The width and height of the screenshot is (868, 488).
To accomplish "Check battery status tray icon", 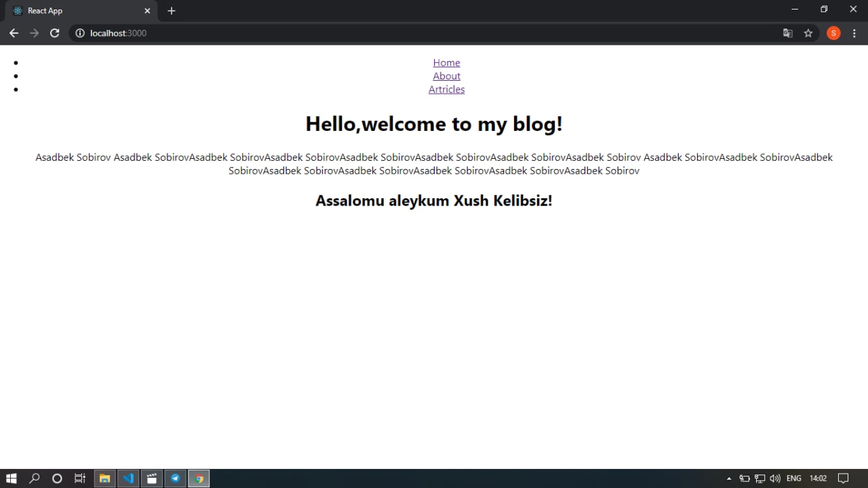I will tap(745, 478).
